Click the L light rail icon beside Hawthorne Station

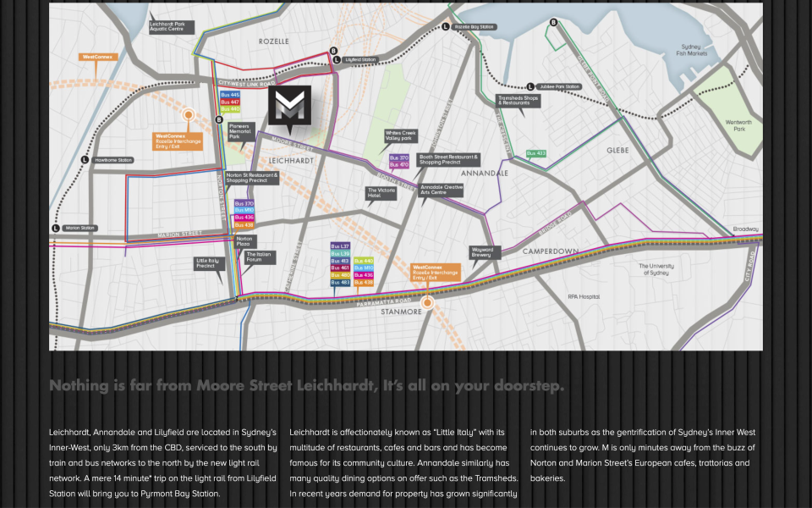click(x=85, y=160)
